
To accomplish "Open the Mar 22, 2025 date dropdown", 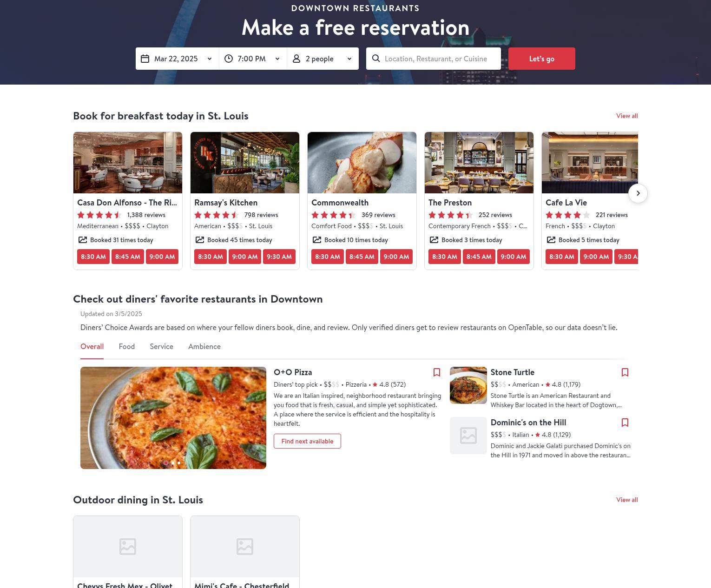I will pyautogui.click(x=177, y=59).
